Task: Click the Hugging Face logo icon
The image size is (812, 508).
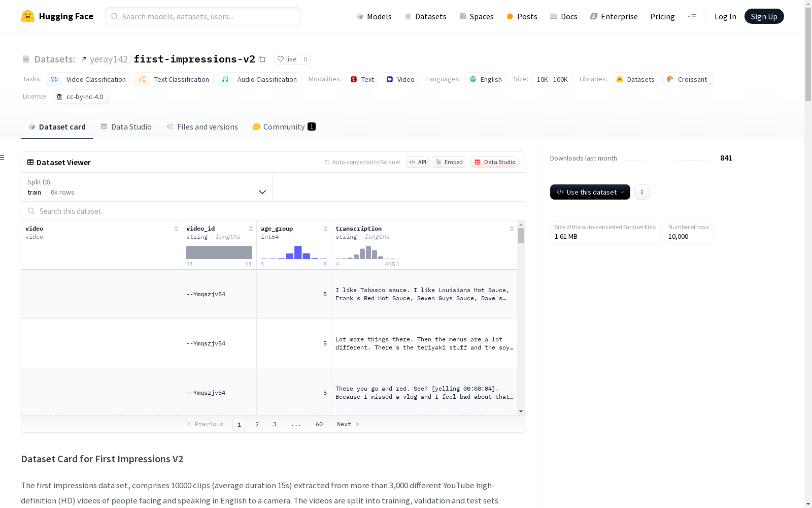Action: [28, 16]
